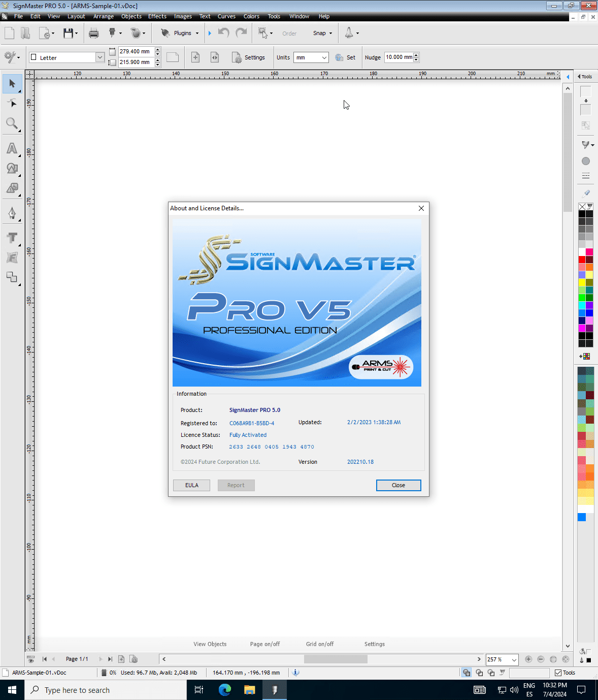Pick the red color swatch in palette
Image resolution: width=598 pixels, height=700 pixels.
coord(582,260)
